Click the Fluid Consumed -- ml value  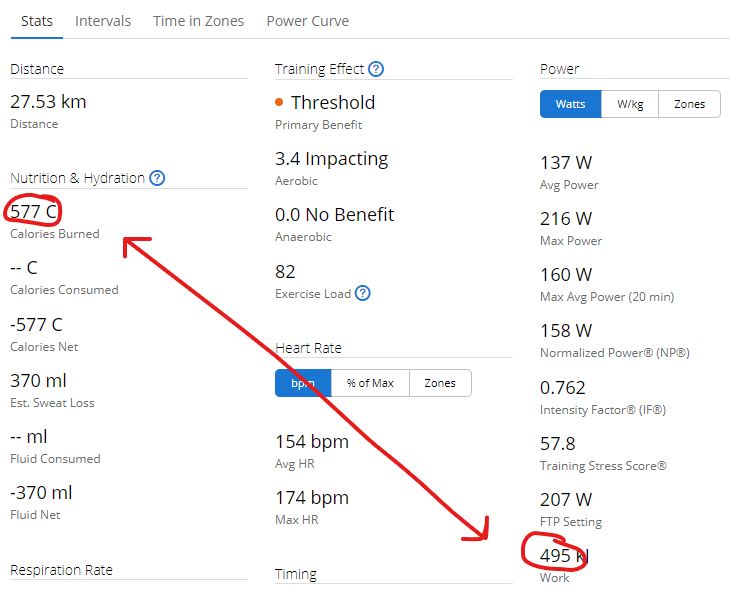(x=29, y=437)
